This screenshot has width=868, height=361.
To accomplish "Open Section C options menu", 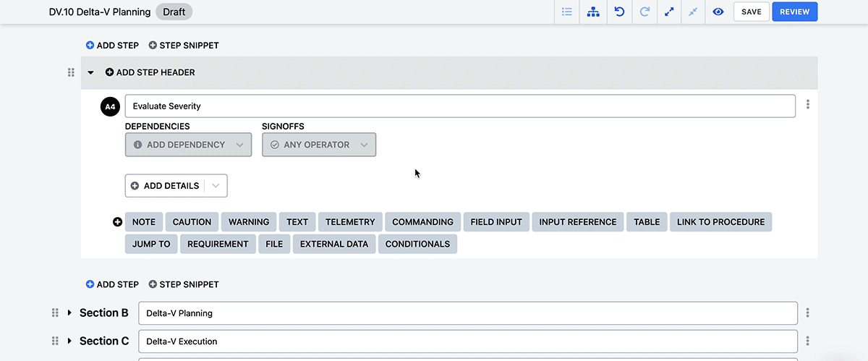I will pyautogui.click(x=807, y=341).
